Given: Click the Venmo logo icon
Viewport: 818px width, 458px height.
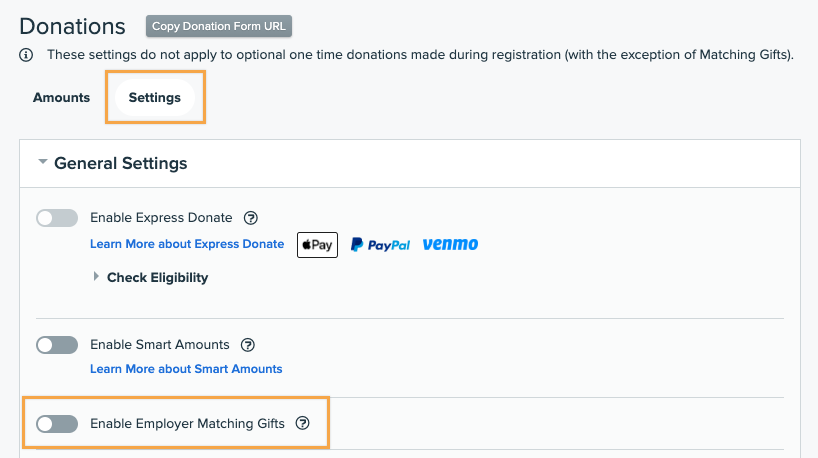Looking at the screenshot, I should point(450,245).
